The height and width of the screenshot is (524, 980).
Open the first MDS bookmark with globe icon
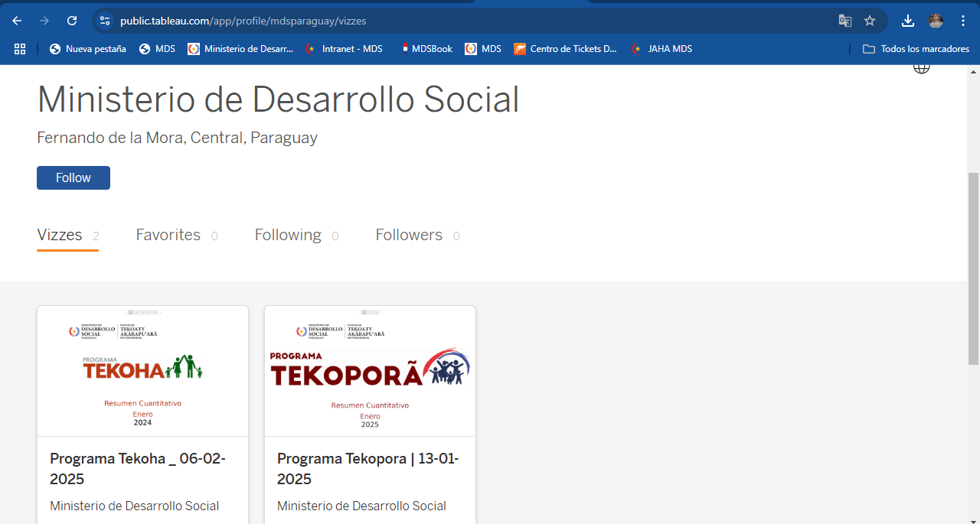(x=157, y=48)
